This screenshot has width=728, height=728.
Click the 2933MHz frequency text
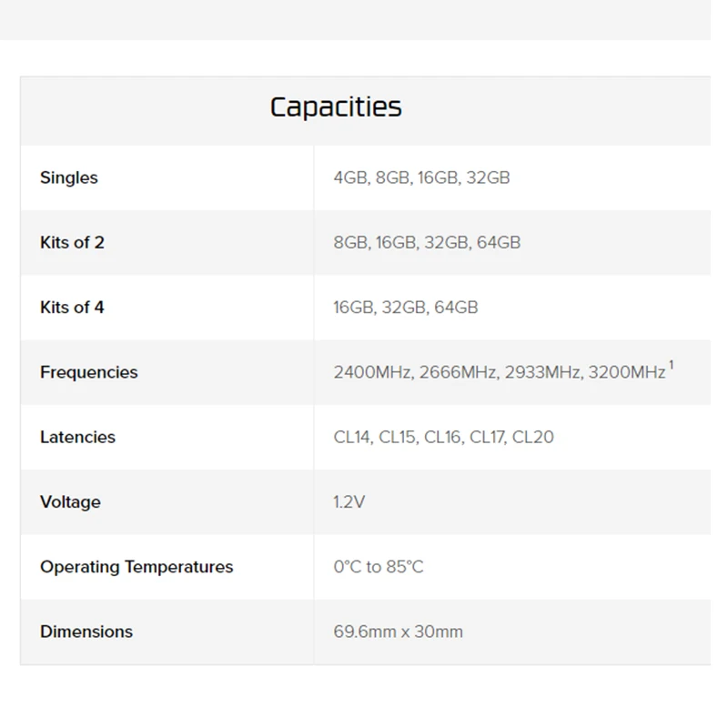(541, 372)
